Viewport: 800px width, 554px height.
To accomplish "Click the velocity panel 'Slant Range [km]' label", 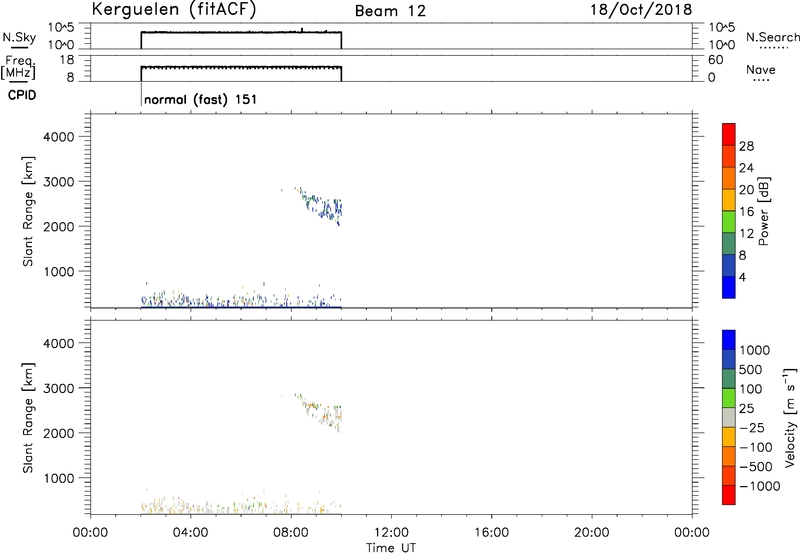I will (x=28, y=418).
